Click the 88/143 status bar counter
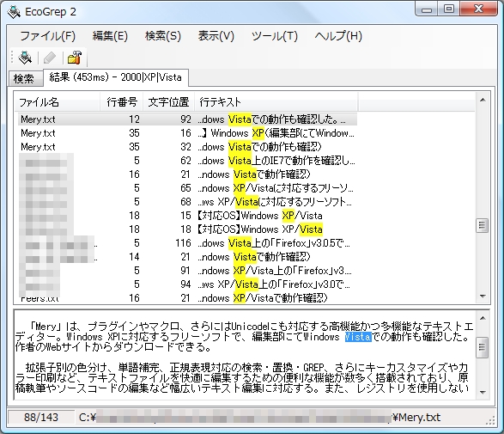The width and height of the screenshot is (504, 434). (x=41, y=418)
